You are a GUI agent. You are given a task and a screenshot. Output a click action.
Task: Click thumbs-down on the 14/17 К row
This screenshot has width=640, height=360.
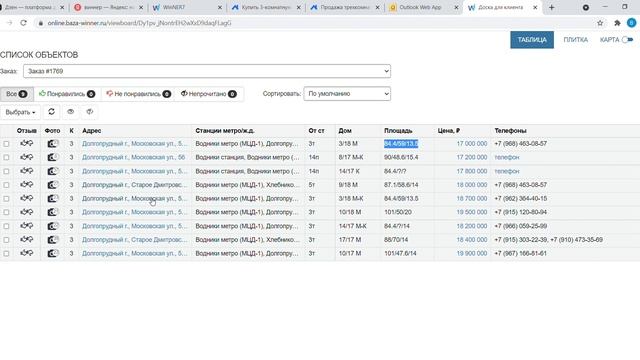[30, 171]
